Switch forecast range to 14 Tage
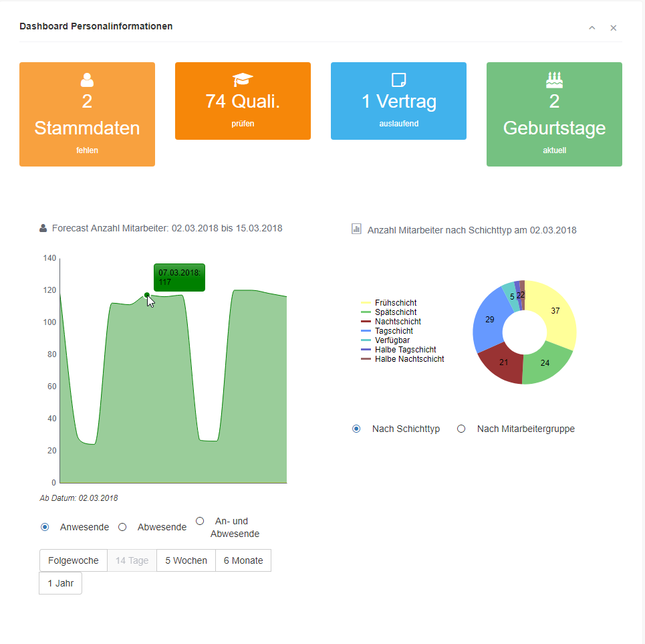Screen dimensions: 645x644 pos(132,560)
